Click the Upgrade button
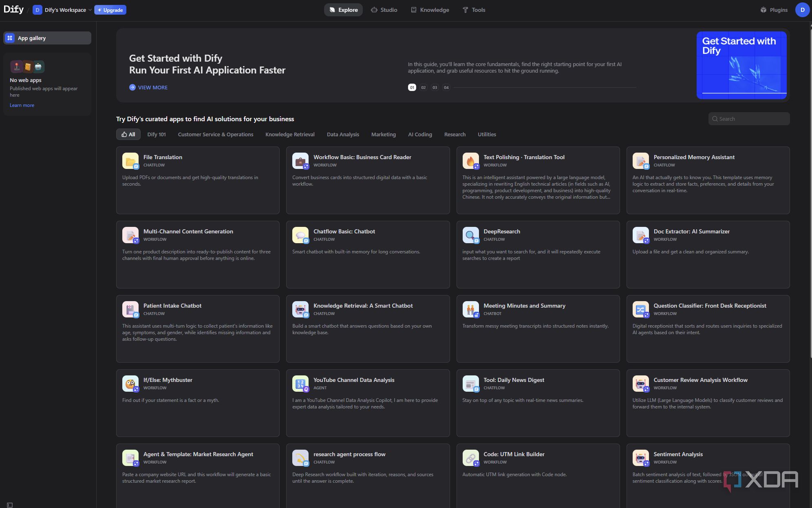The height and width of the screenshot is (508, 812). click(110, 10)
